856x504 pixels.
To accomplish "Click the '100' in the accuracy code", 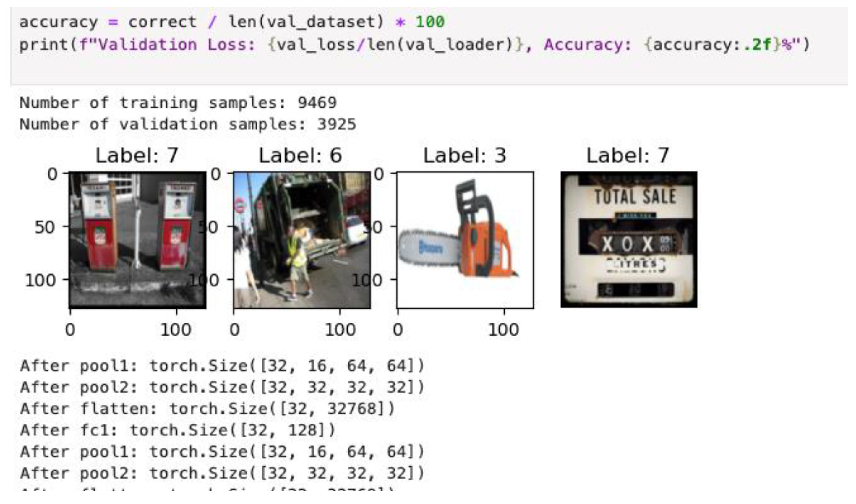I will click(430, 22).
